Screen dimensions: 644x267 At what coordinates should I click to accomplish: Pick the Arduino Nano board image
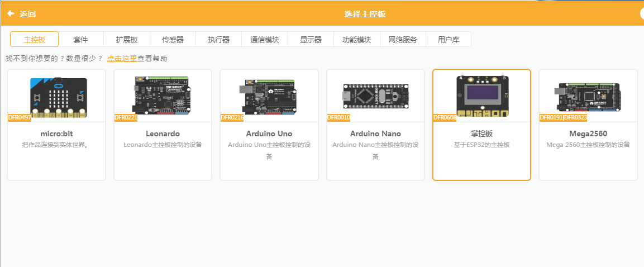(376, 96)
